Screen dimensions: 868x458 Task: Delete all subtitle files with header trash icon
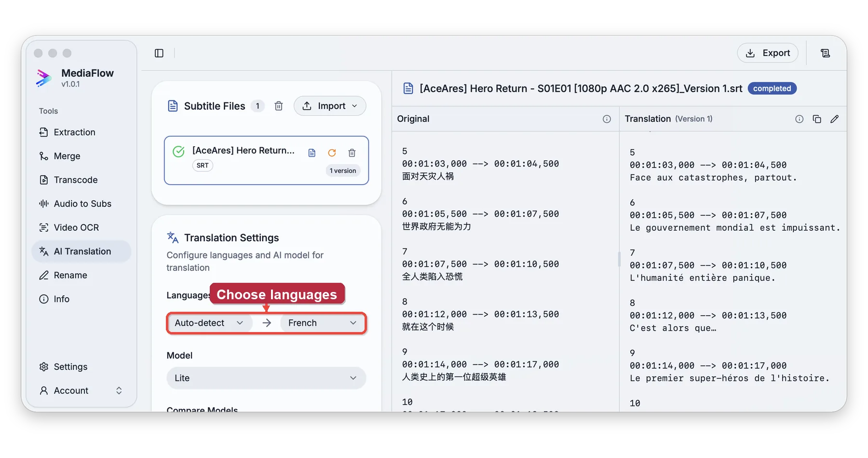279,106
